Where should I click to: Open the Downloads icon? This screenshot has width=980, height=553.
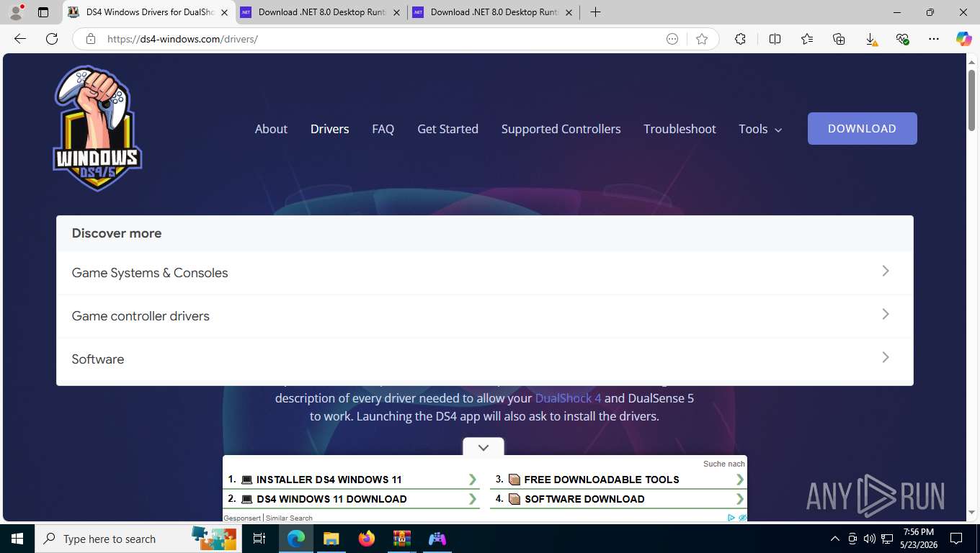870,40
